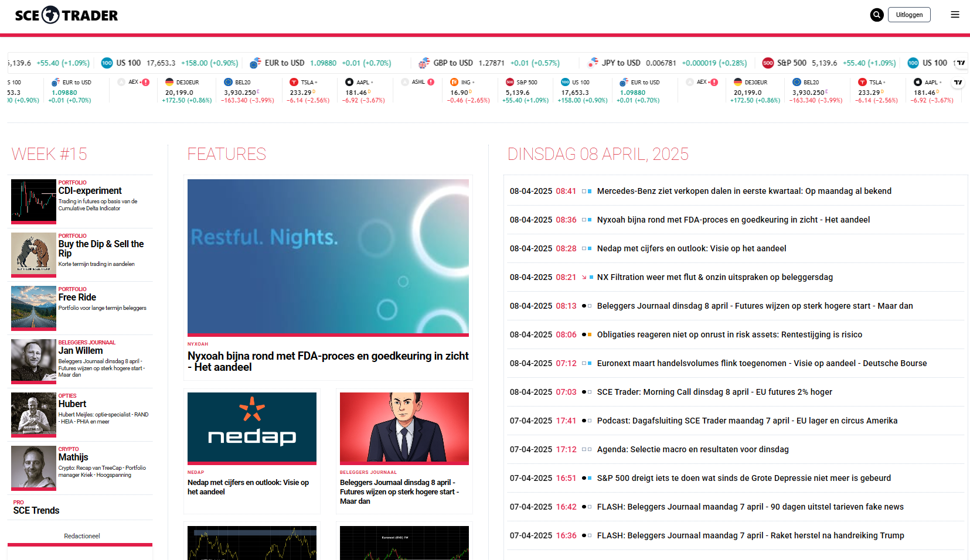Screen dimensions: 970x560
Task: Open the Nedap headline under the nedap image
Action: 248,487
